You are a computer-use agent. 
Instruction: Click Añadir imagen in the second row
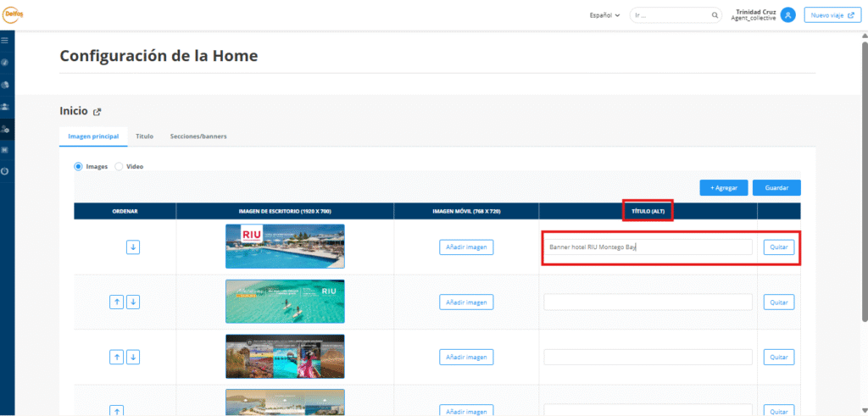point(466,302)
